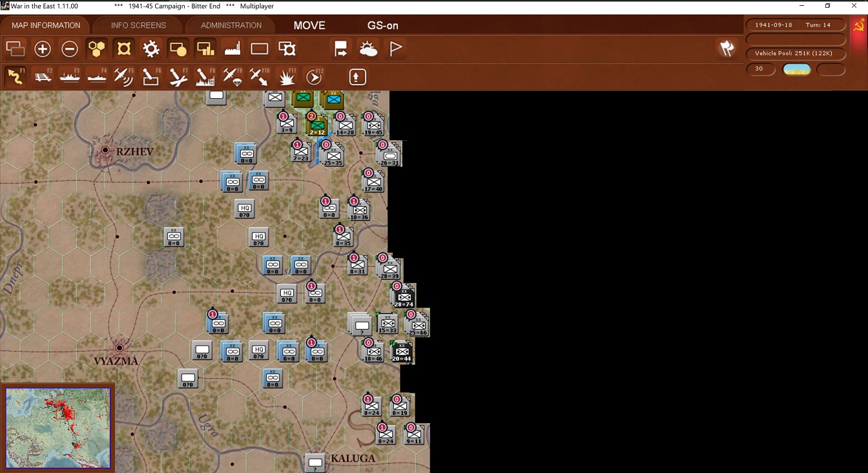This screenshot has width=868, height=473.
Task: Click the GS-on label
Action: click(x=383, y=25)
